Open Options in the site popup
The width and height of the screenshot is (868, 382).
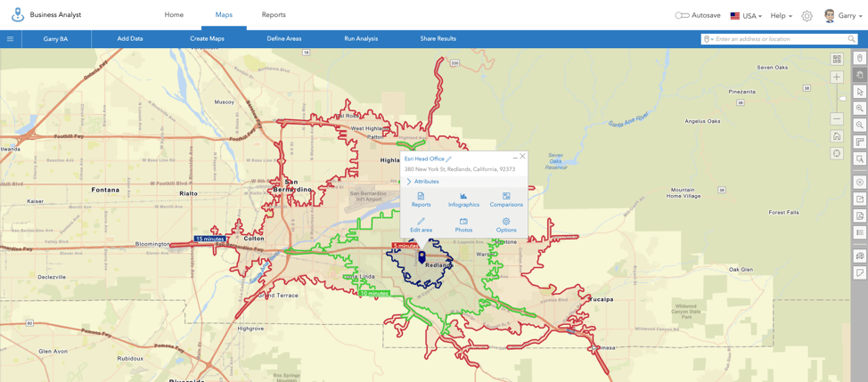click(506, 225)
